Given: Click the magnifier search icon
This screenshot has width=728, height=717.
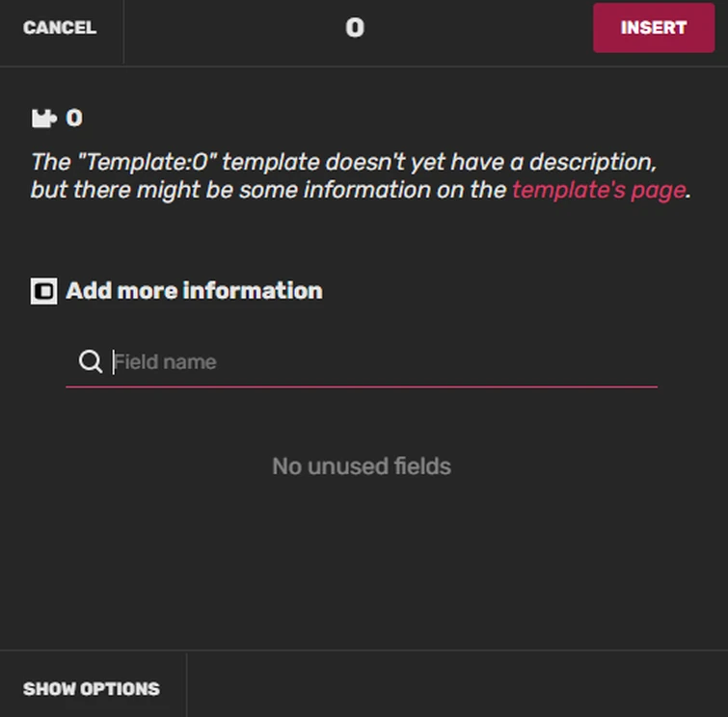Looking at the screenshot, I should (x=91, y=362).
